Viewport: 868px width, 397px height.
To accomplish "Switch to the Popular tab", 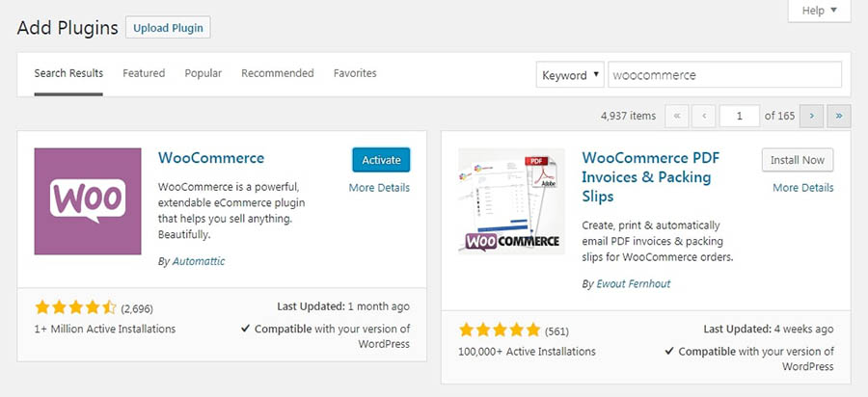I will (203, 73).
